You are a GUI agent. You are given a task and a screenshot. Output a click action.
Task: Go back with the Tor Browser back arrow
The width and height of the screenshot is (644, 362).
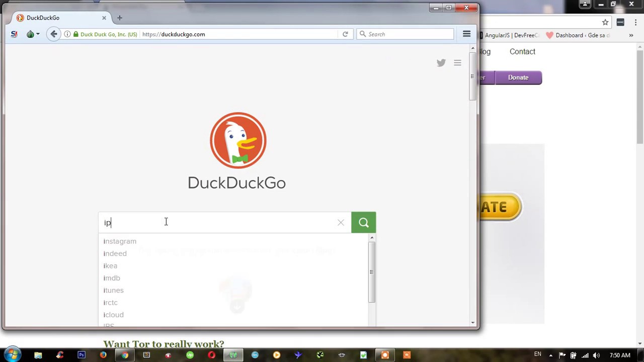54,34
